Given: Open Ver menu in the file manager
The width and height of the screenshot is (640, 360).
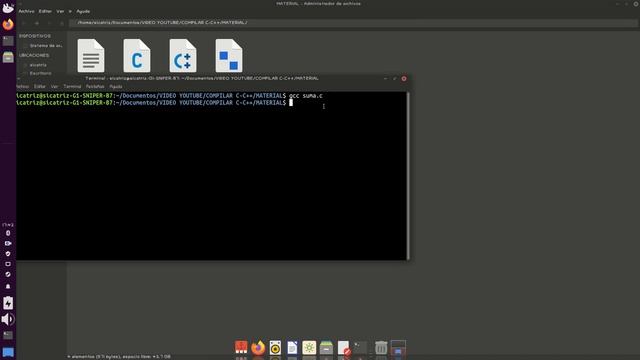Looking at the screenshot, I should tap(60, 11).
